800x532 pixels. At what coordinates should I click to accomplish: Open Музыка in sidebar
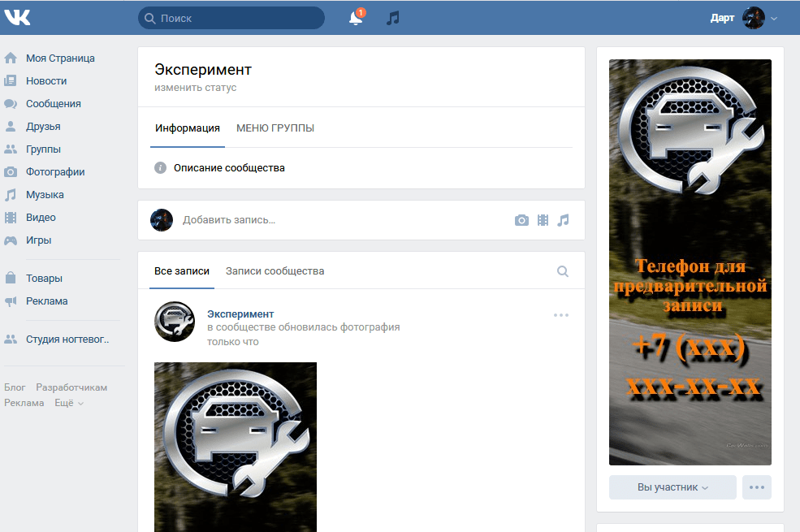pyautogui.click(x=45, y=195)
